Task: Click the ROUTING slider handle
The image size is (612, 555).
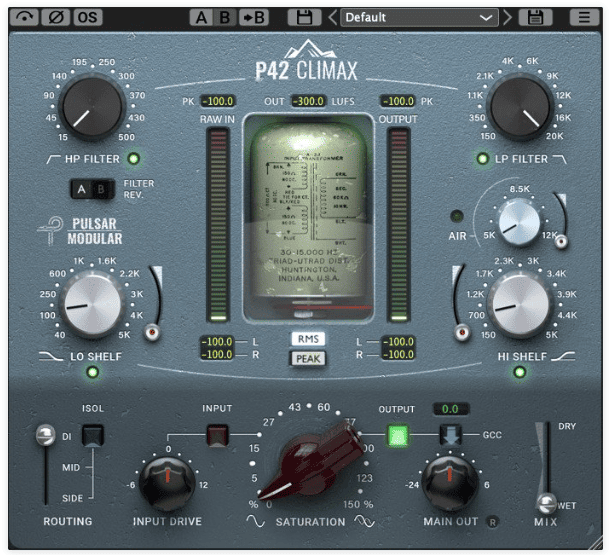Action: [45, 435]
